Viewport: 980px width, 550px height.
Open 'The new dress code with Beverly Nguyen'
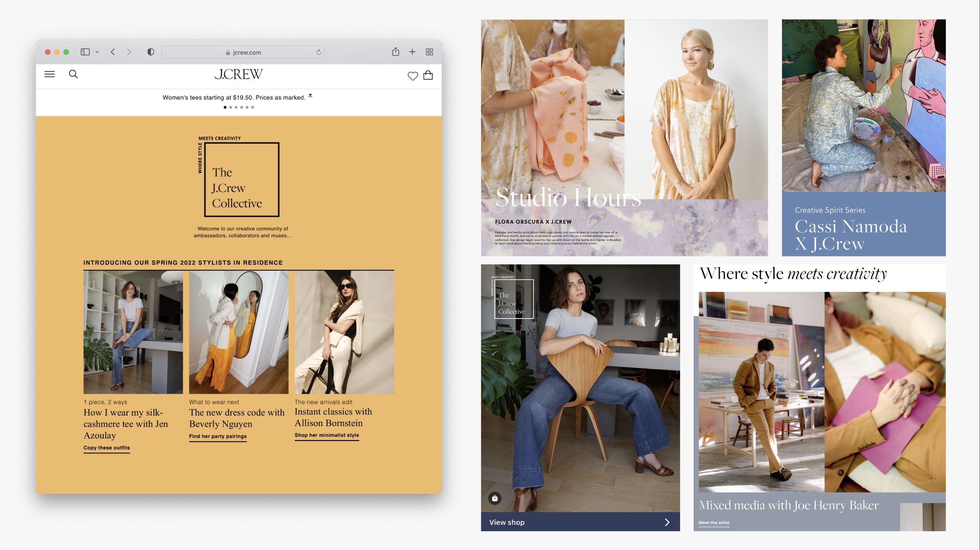[237, 418]
